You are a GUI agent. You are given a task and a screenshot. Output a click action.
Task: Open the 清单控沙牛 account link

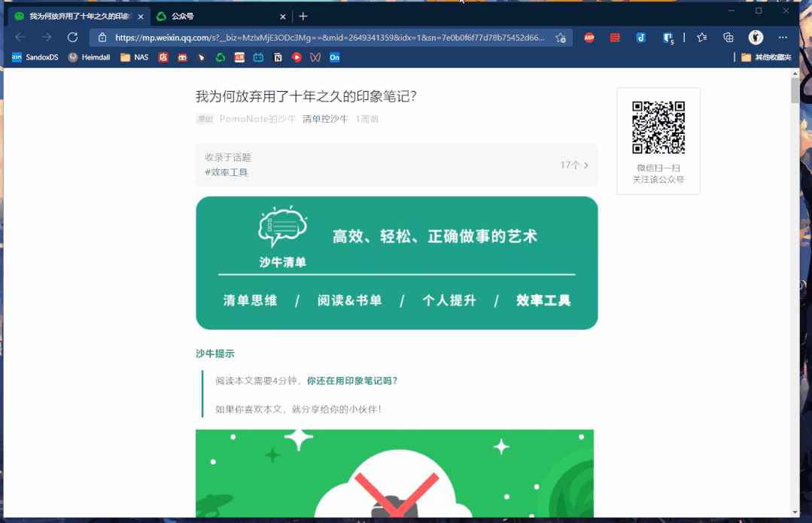325,119
